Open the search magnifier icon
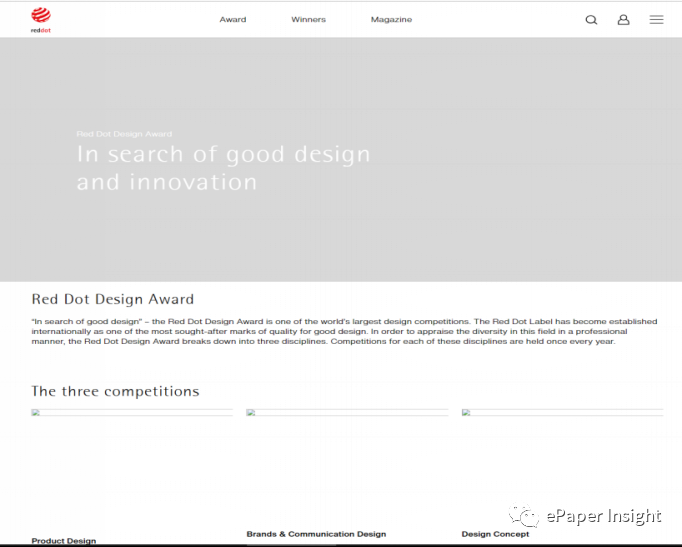 591,20
